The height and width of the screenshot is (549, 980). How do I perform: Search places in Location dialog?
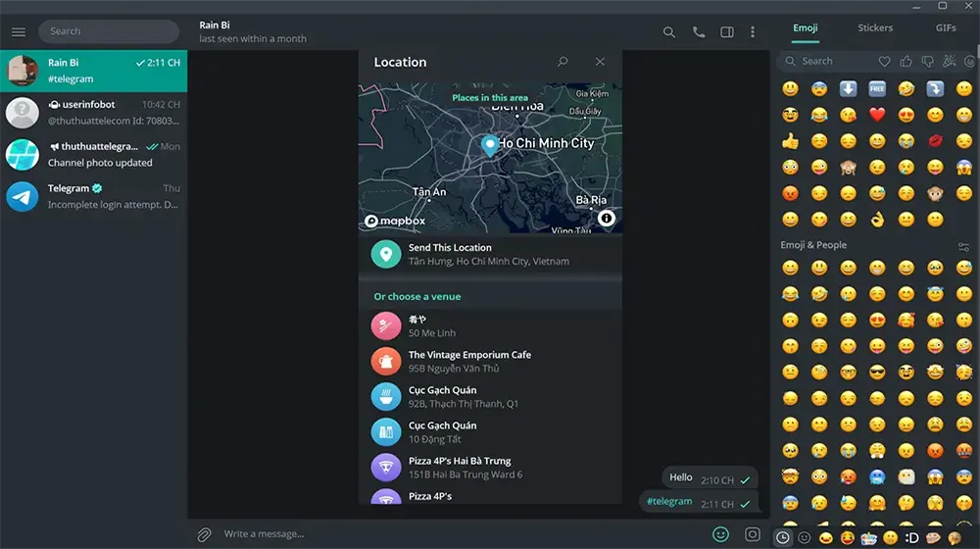(563, 62)
